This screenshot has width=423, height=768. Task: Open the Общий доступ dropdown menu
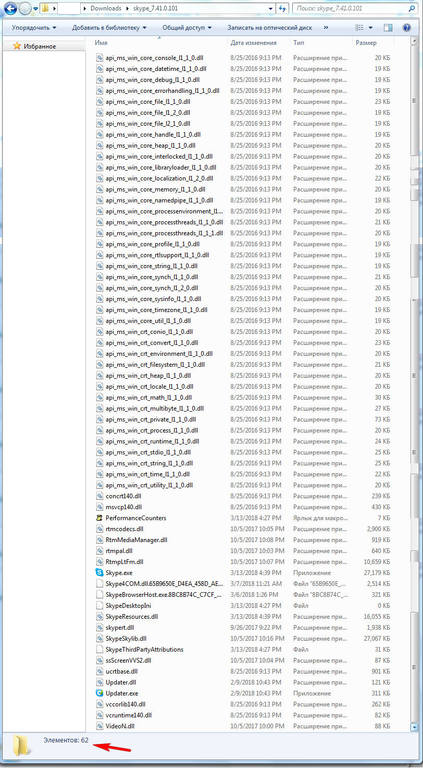(187, 28)
